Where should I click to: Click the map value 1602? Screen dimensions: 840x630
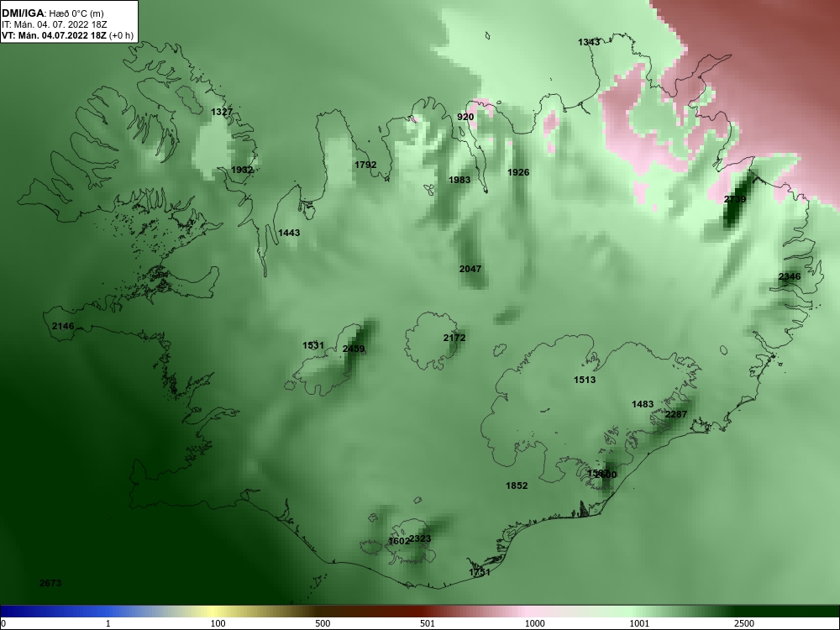tap(399, 542)
